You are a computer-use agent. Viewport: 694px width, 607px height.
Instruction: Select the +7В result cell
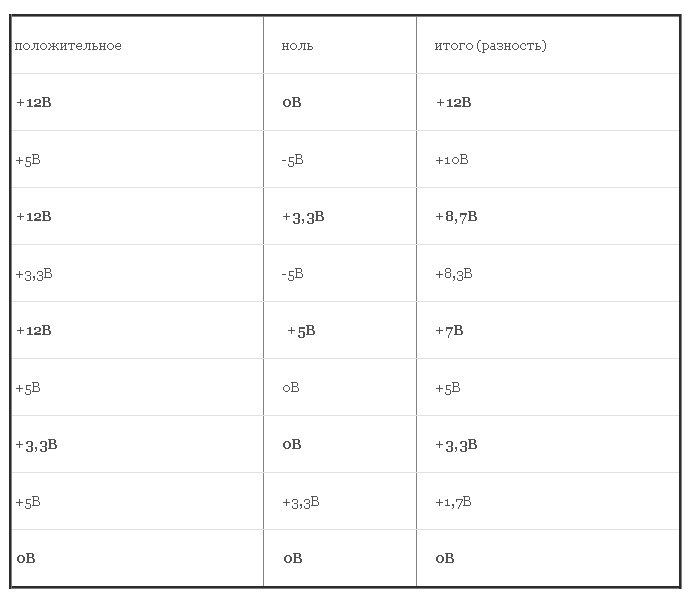(x=449, y=330)
